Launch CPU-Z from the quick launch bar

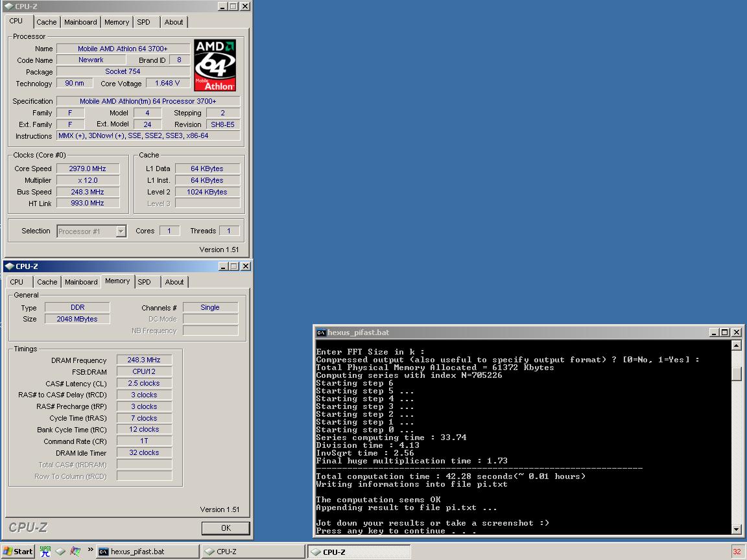click(x=60, y=552)
